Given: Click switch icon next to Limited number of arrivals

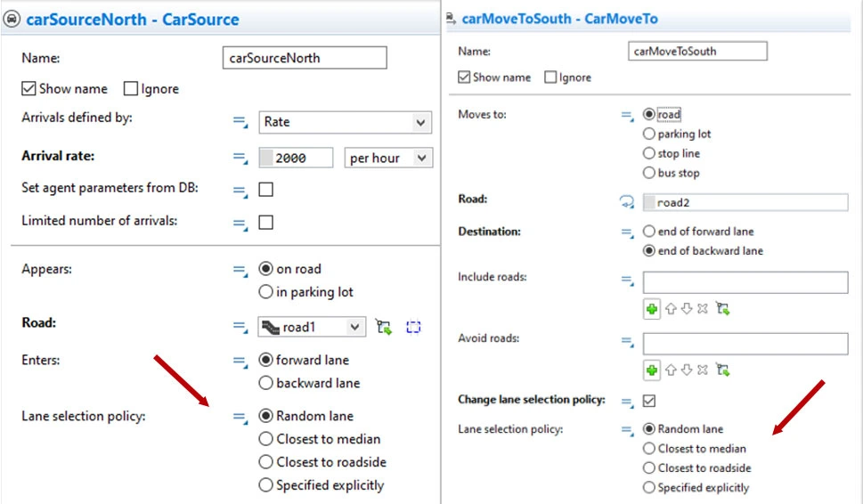Looking at the screenshot, I should click(240, 224).
